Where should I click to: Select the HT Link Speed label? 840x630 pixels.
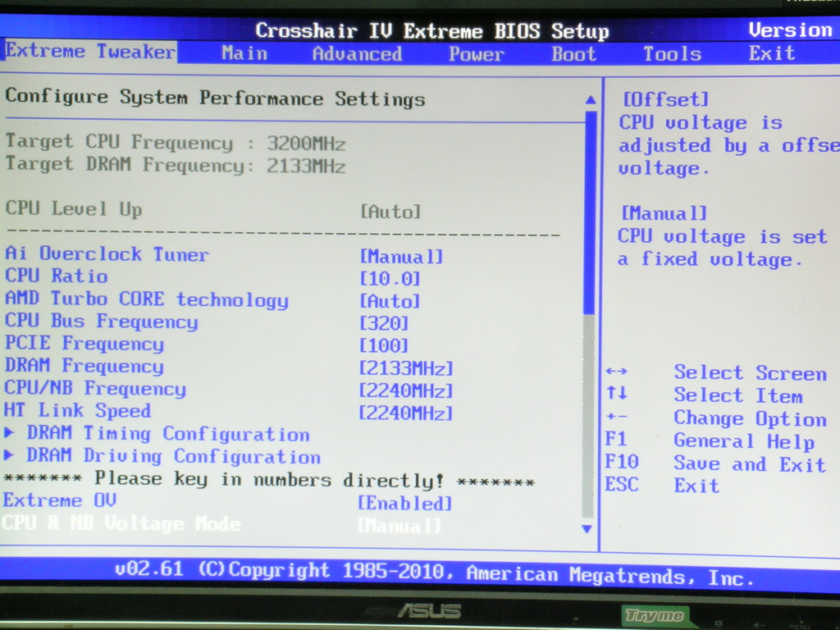[x=78, y=411]
